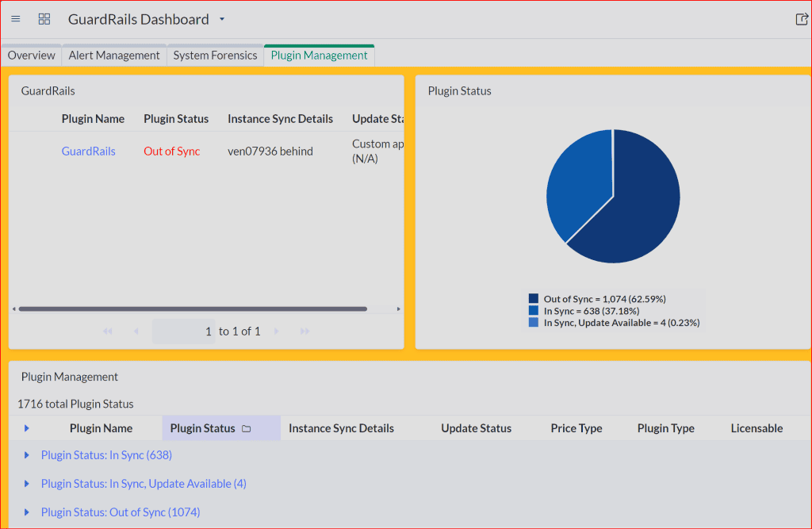This screenshot has width=812, height=529.
Task: Expand the In Sync (638) group
Action: [x=26, y=455]
